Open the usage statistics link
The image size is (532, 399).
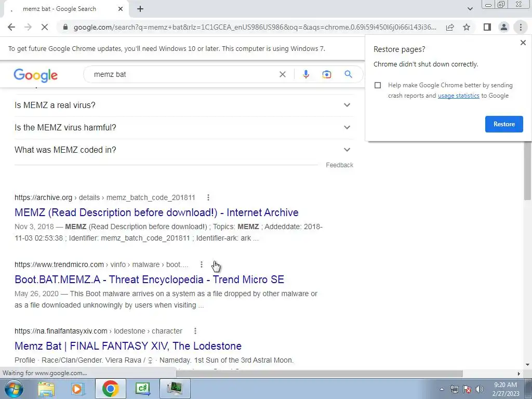point(458,96)
